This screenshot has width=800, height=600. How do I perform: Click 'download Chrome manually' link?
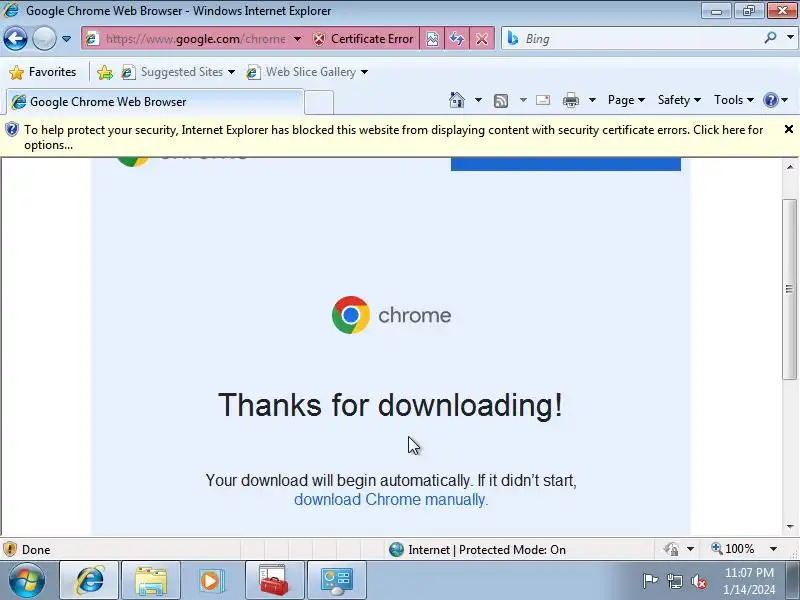click(x=391, y=499)
